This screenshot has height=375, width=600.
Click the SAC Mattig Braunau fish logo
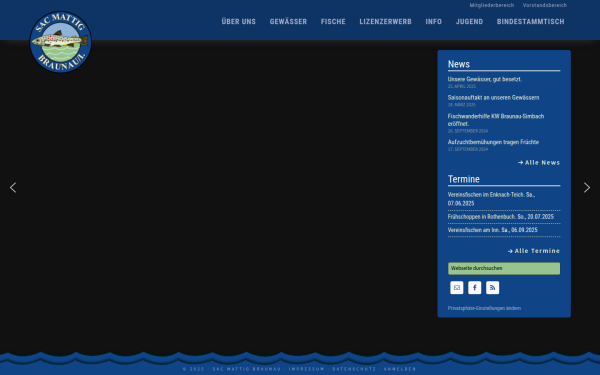[x=60, y=42]
